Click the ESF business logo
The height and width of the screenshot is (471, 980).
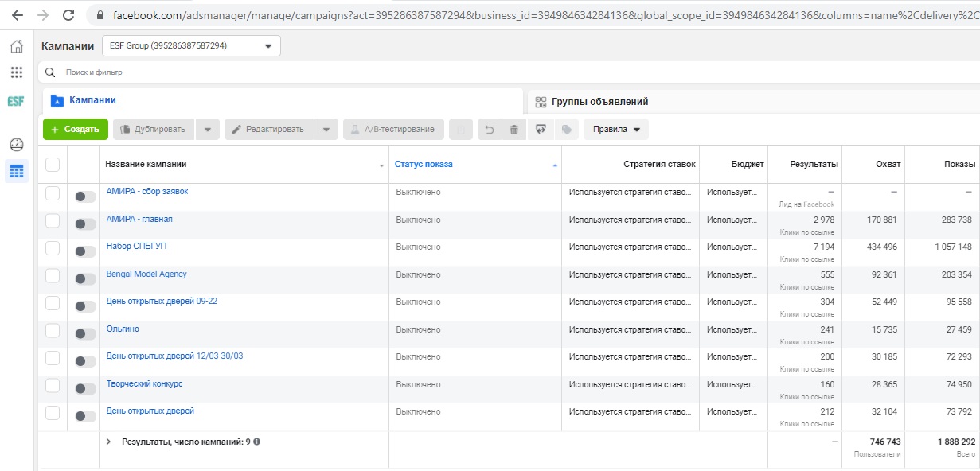pos(16,101)
